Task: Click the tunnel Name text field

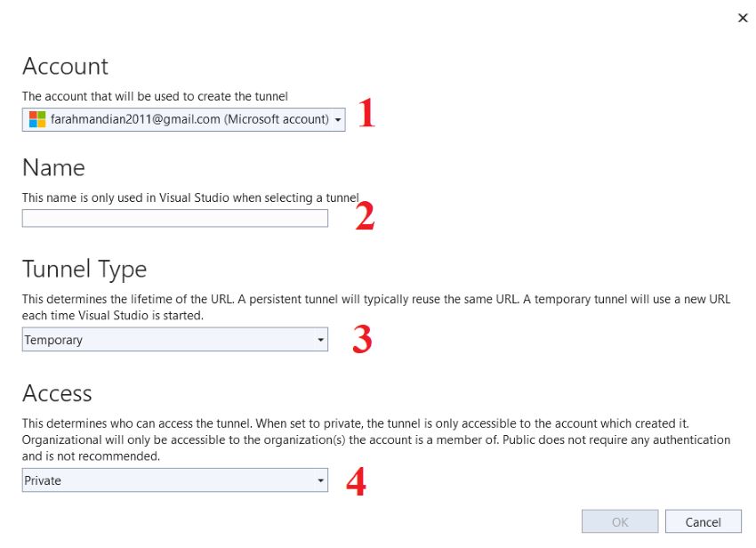Action: coord(175,219)
